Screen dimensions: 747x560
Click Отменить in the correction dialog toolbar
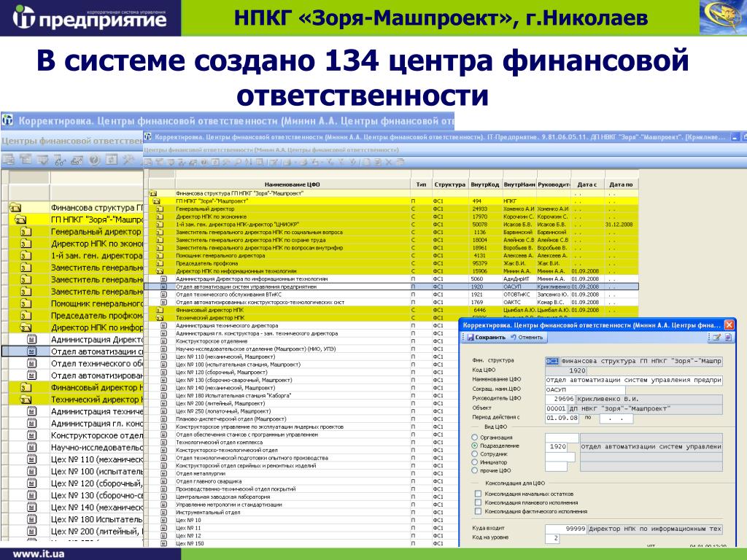527,337
